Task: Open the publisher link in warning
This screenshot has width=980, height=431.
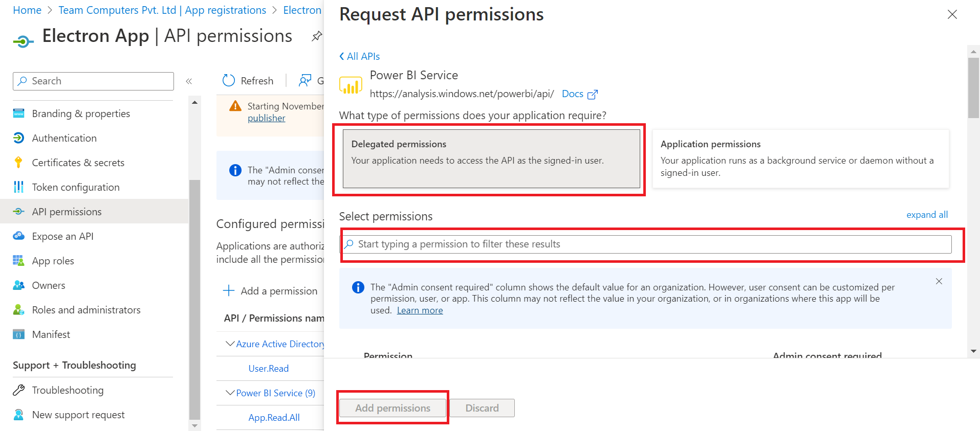Action: (267, 118)
